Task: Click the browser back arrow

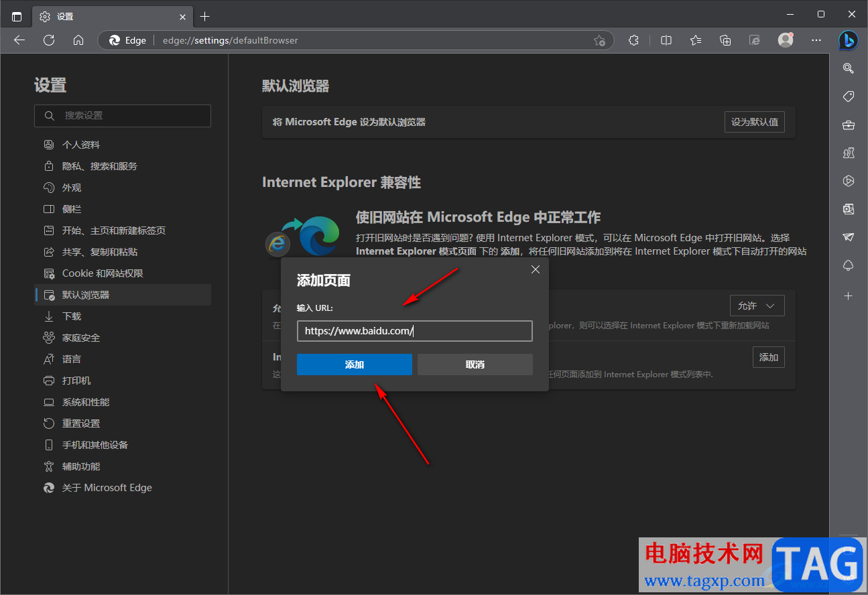Action: click(x=19, y=40)
